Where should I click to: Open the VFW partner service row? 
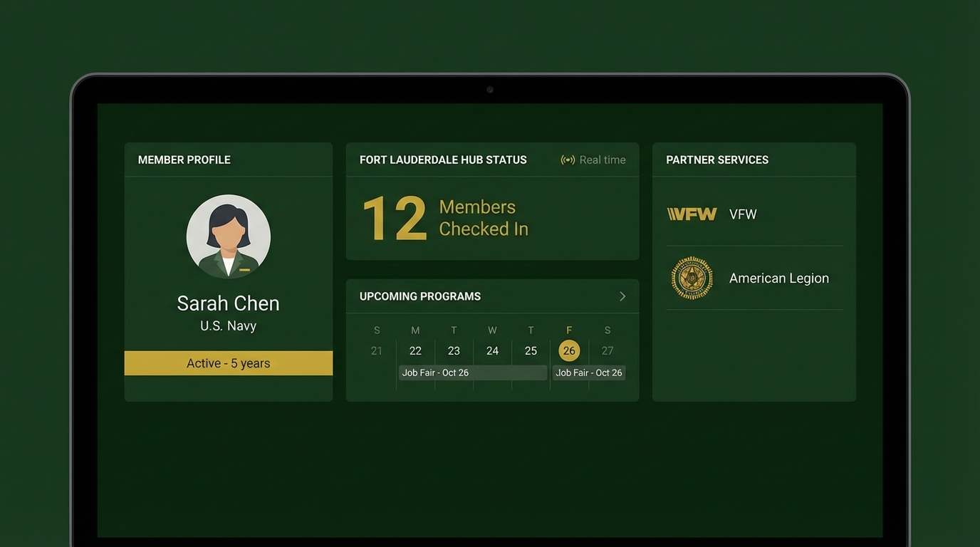(754, 214)
